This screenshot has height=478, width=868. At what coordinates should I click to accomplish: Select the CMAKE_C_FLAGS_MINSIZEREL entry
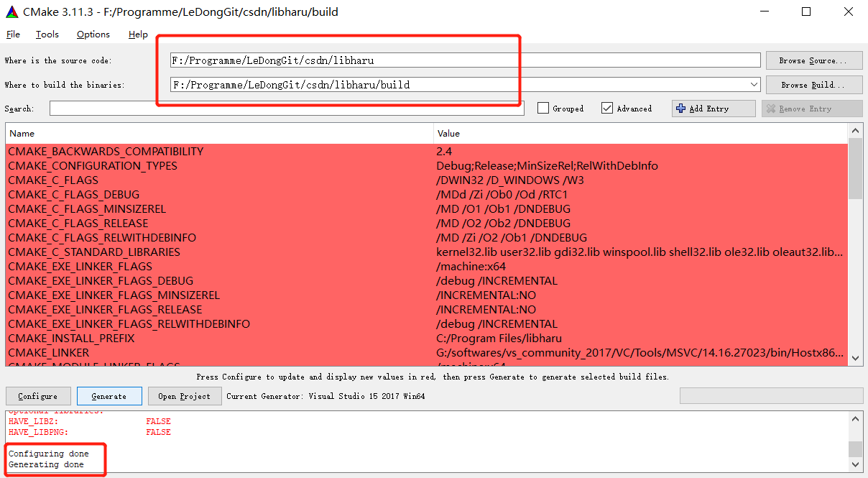point(87,209)
